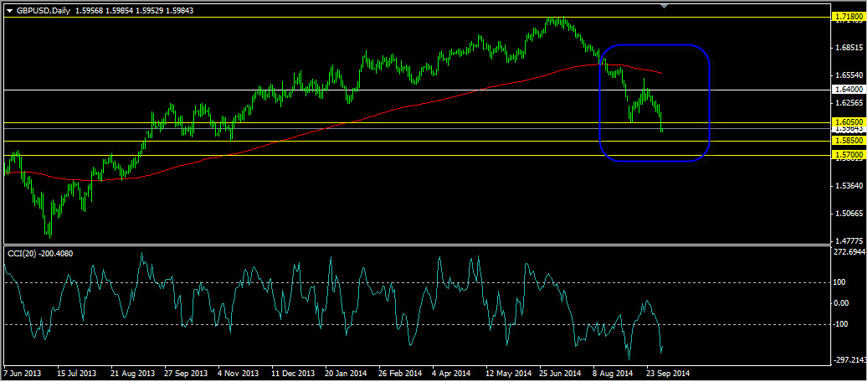Click the 4 Nov 2013 date label
The height and width of the screenshot is (382, 868).
(238, 373)
